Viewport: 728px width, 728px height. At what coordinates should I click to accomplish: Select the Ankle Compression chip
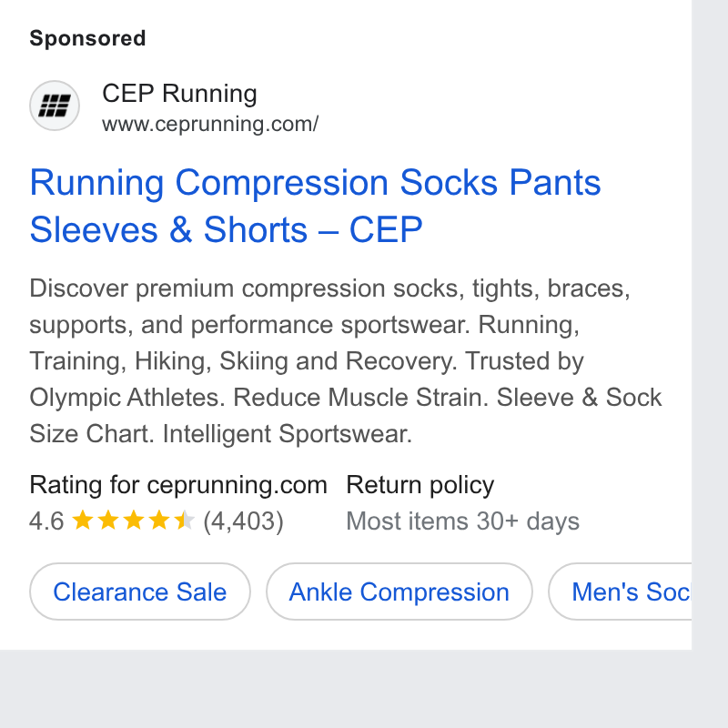(399, 591)
